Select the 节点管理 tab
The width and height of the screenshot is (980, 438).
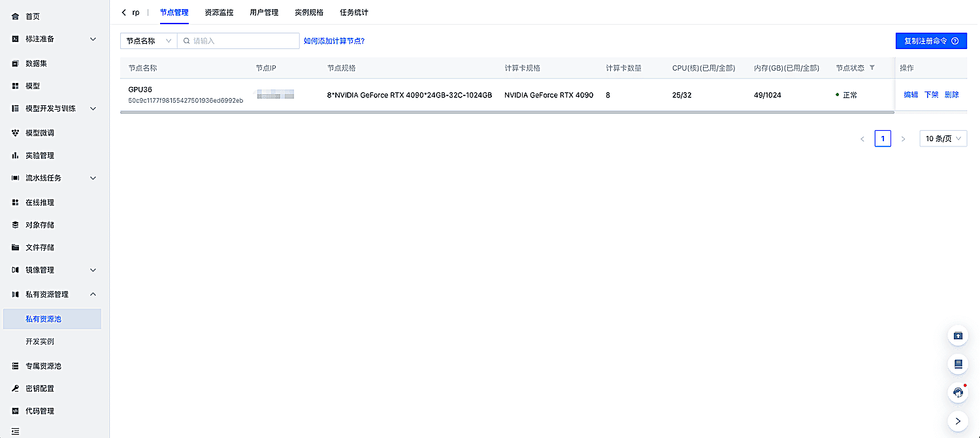coord(174,12)
